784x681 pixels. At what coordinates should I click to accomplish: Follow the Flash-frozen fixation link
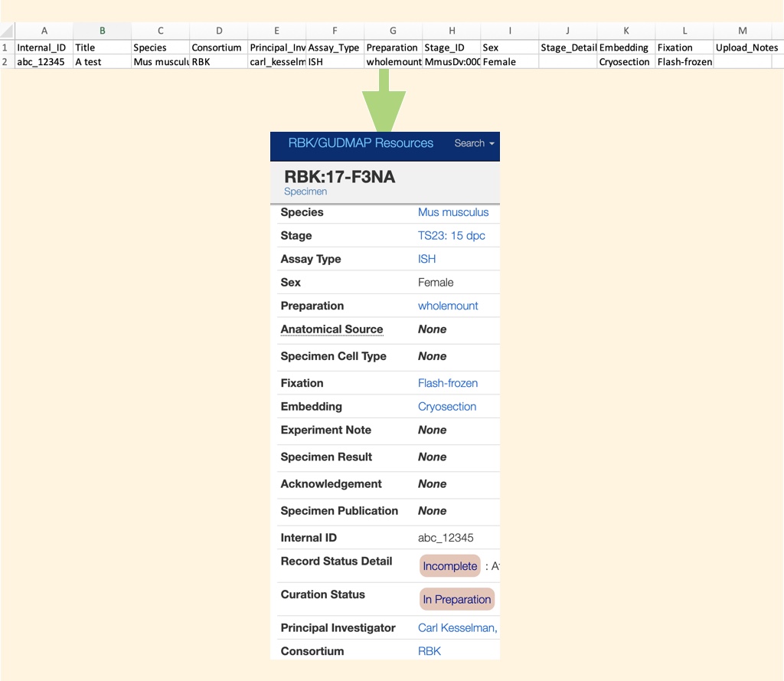click(x=446, y=383)
